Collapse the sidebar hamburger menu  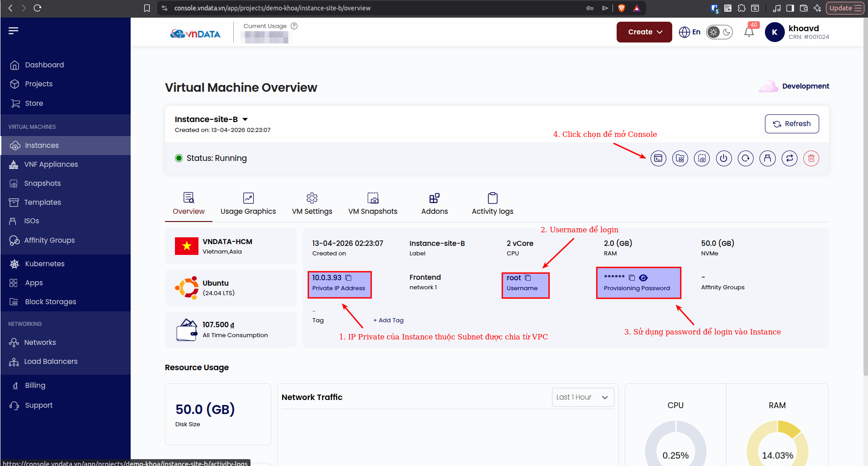[14, 30]
